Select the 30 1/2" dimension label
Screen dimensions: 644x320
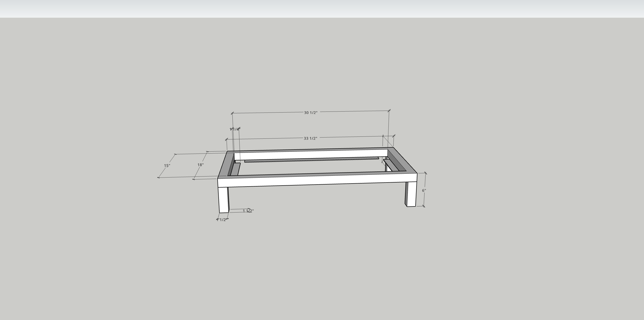point(311,113)
